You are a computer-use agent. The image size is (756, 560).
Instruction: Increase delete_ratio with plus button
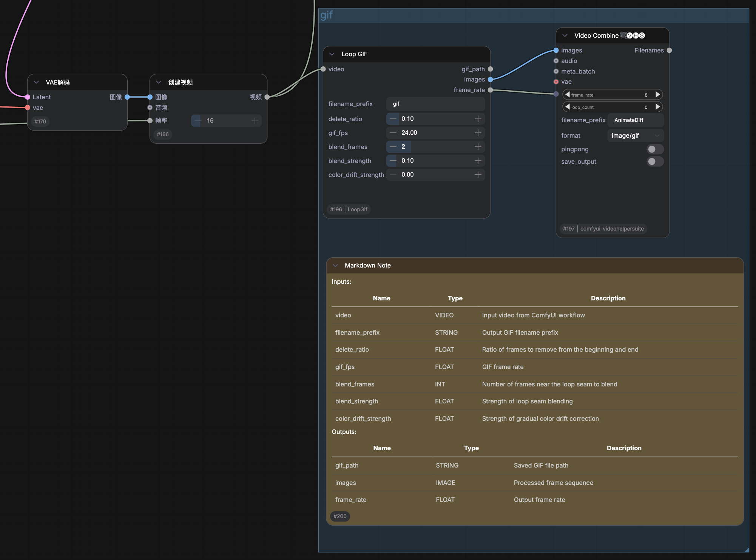tap(478, 119)
